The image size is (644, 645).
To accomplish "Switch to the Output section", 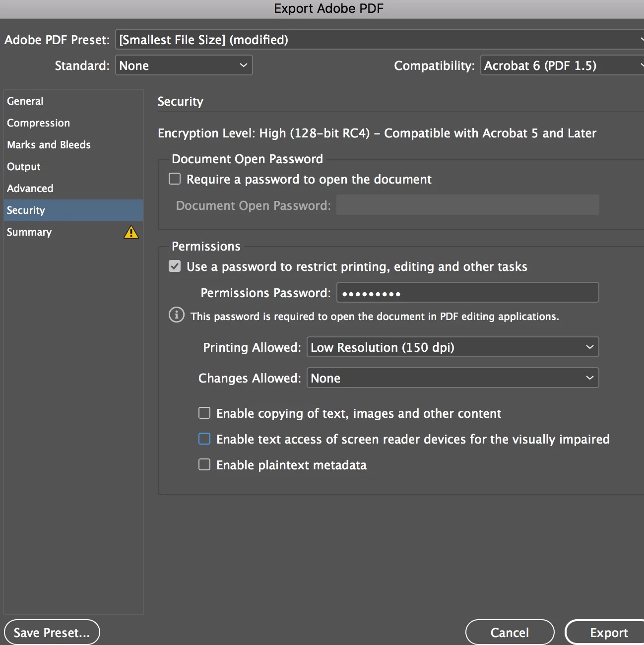I will (73, 167).
